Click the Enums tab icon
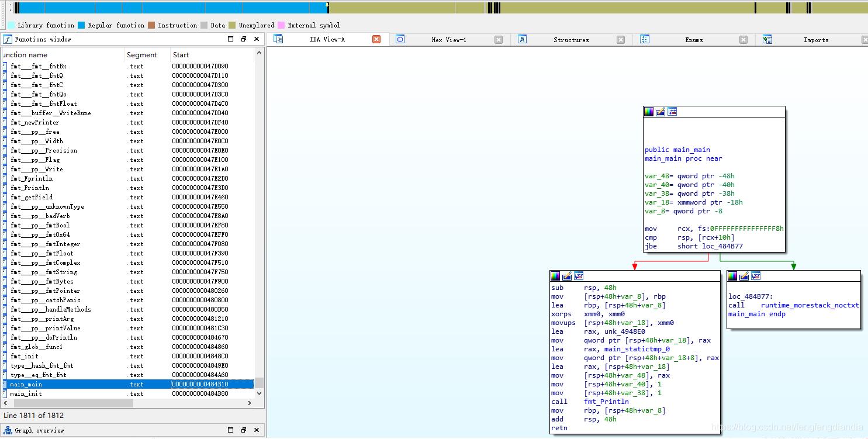 pos(645,40)
